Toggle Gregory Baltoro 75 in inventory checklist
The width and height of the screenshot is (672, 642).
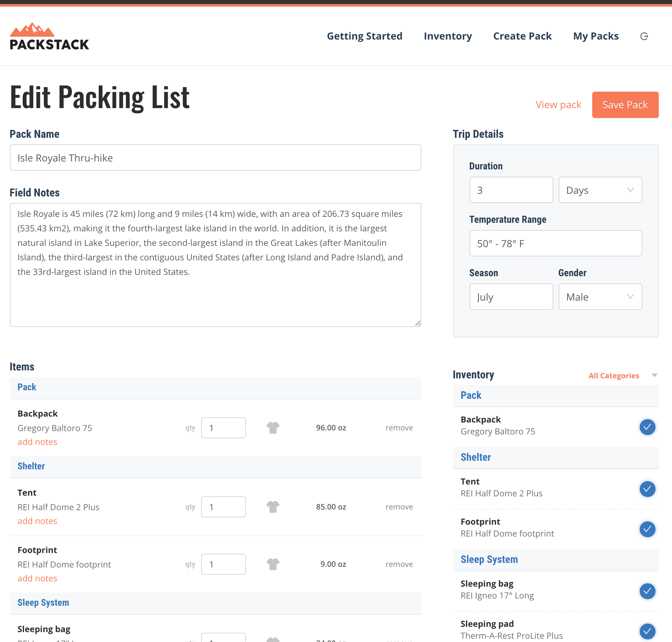[647, 427]
